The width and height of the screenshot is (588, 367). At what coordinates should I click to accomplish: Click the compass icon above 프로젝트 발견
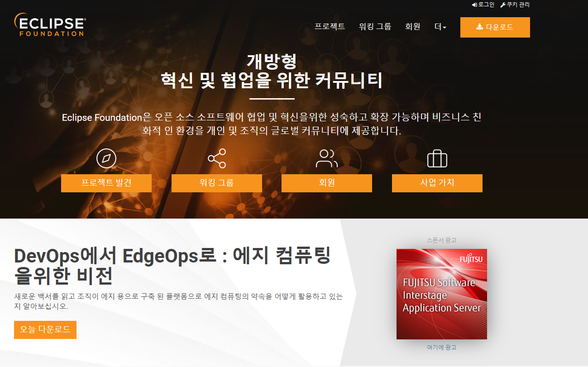[x=106, y=158]
